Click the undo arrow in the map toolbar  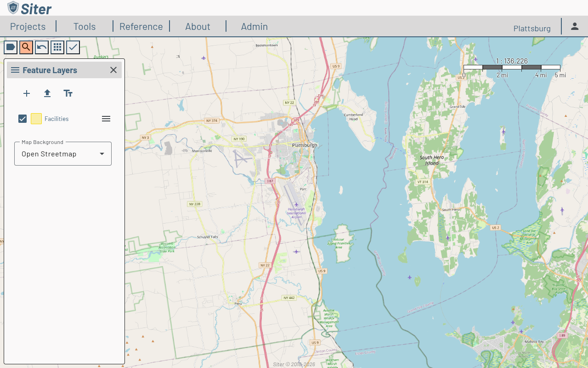pyautogui.click(x=41, y=47)
